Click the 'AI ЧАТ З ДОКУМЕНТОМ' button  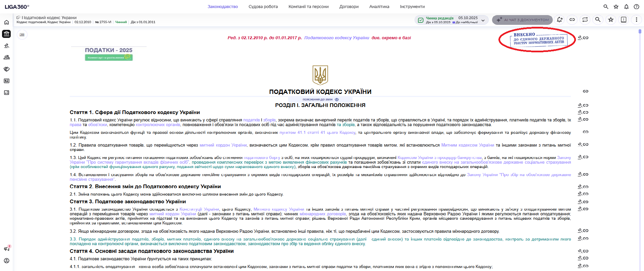pos(522,20)
